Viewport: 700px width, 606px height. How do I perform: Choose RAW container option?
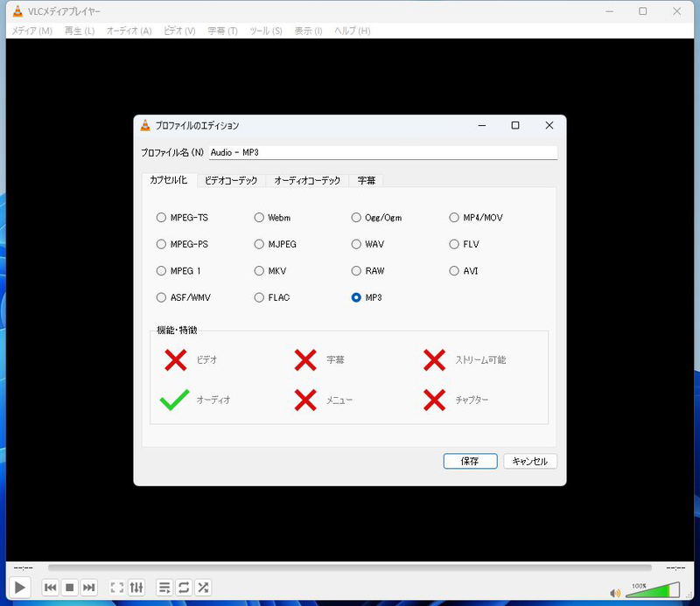pos(367,271)
